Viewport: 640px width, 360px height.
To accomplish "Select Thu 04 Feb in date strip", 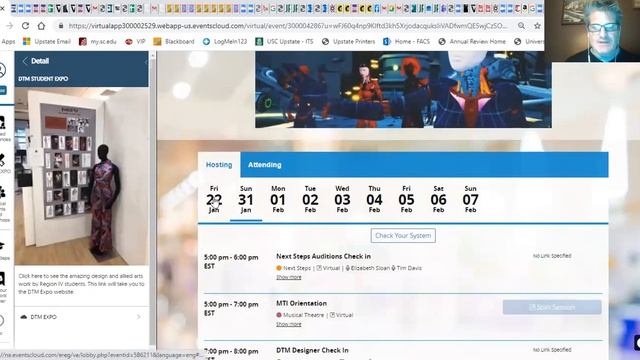I will click(x=374, y=199).
